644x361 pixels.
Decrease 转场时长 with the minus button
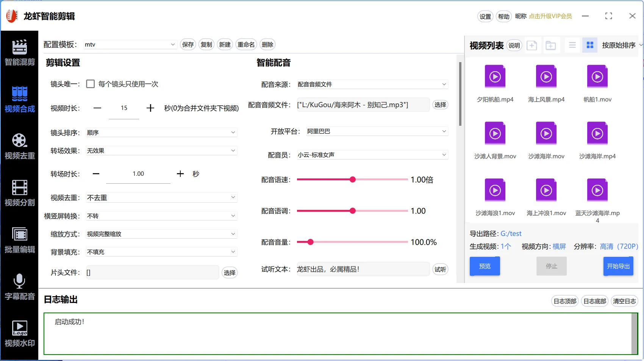click(96, 174)
